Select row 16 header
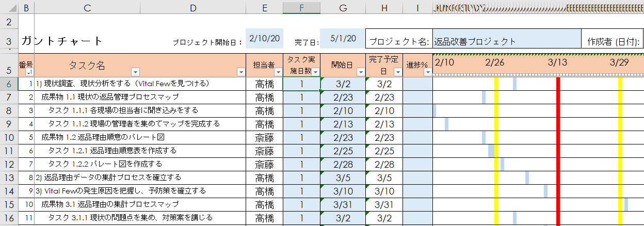644x226 pixels. 9,218
